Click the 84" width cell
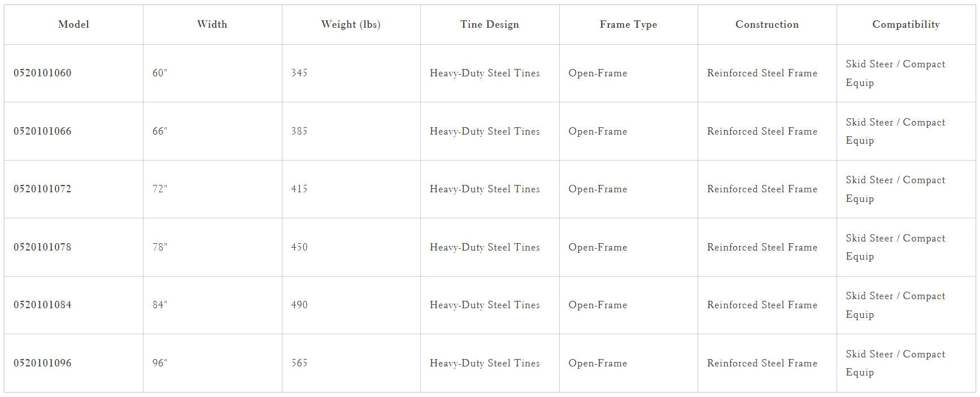The height and width of the screenshot is (397, 980). click(x=160, y=305)
